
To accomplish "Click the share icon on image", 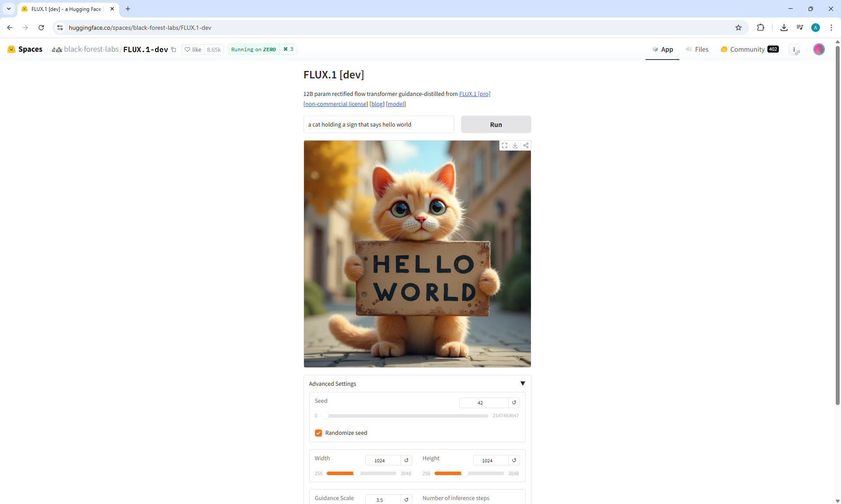I will point(526,145).
